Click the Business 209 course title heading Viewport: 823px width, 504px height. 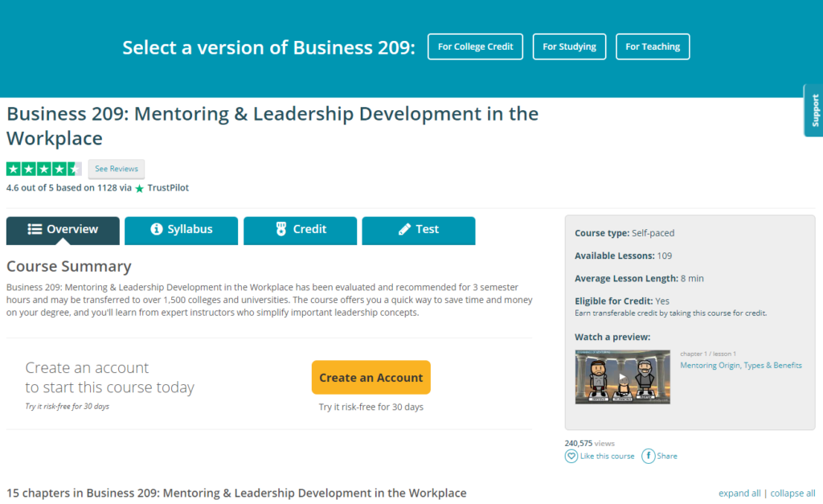(272, 126)
